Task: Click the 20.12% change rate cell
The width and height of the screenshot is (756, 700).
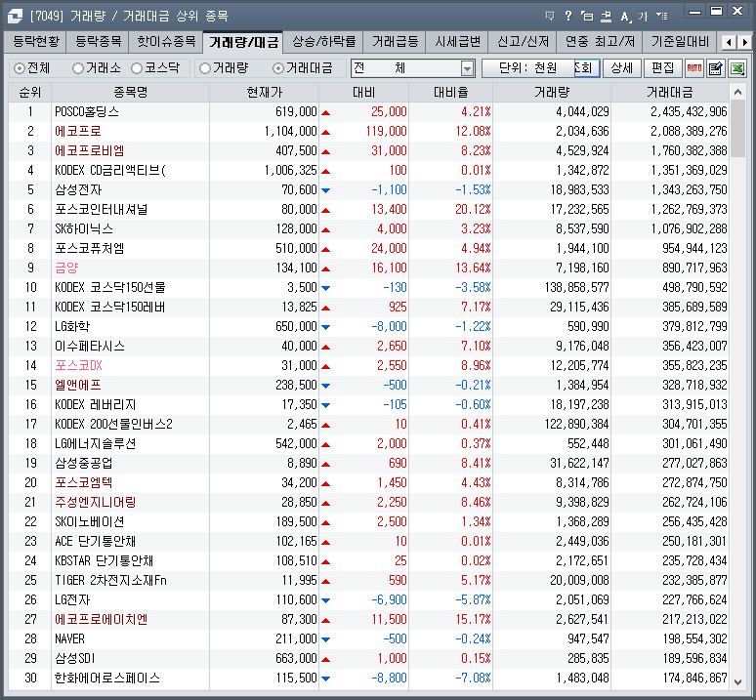Action: tap(473, 209)
